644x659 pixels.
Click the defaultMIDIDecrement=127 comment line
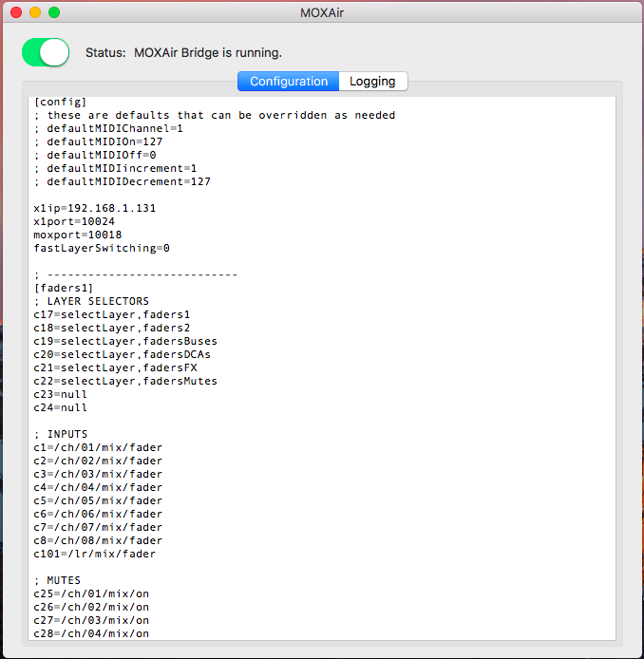(x=122, y=181)
